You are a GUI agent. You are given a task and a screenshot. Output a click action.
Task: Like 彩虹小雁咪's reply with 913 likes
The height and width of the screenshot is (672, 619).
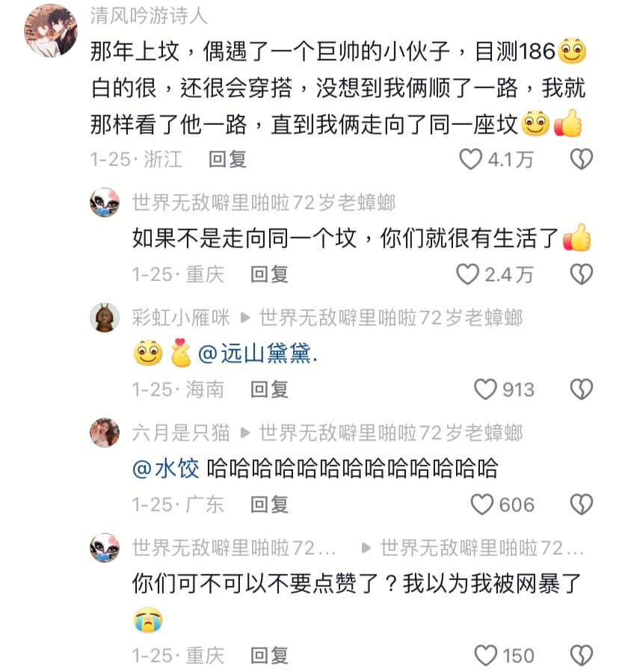pyautogui.click(x=485, y=389)
